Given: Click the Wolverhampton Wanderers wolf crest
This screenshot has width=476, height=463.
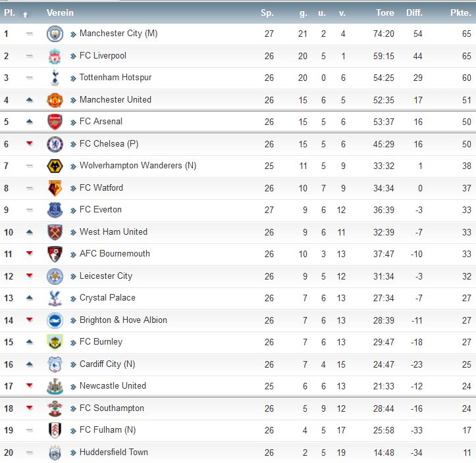Looking at the screenshot, I should click(55, 166).
